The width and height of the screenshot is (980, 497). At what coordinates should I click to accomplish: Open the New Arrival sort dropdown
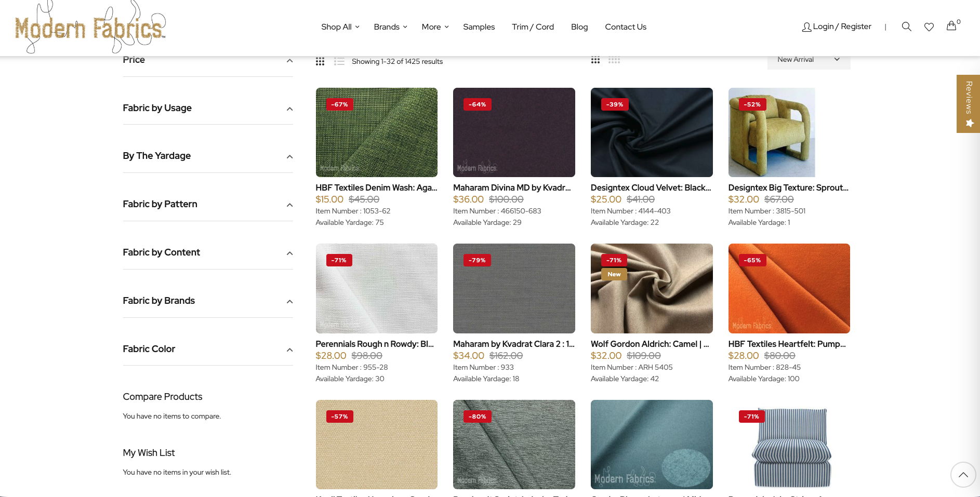coord(809,60)
